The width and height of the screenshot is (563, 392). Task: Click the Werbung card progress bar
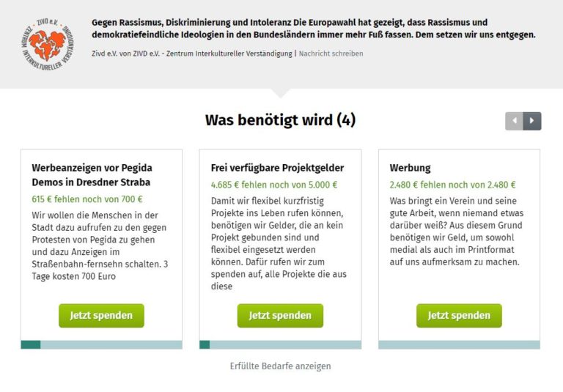tap(459, 344)
